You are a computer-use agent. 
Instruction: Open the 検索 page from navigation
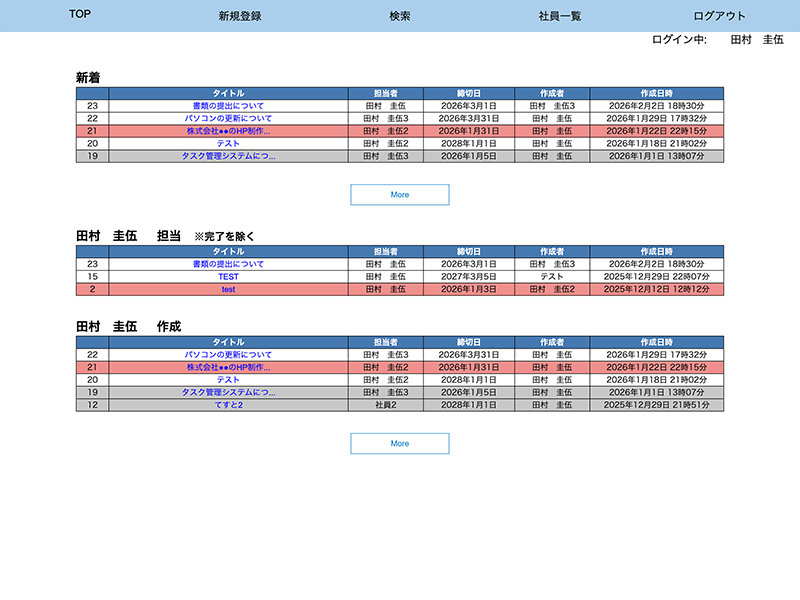click(400, 16)
